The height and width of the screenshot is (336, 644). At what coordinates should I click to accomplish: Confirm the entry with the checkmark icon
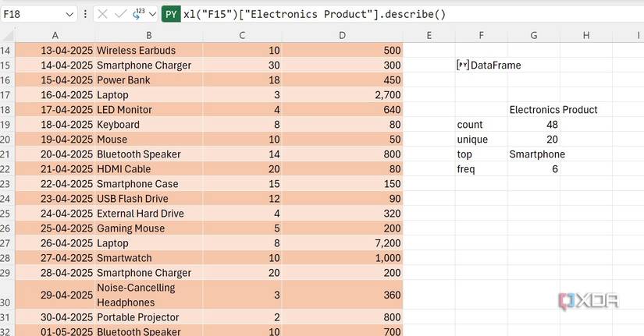pos(120,14)
